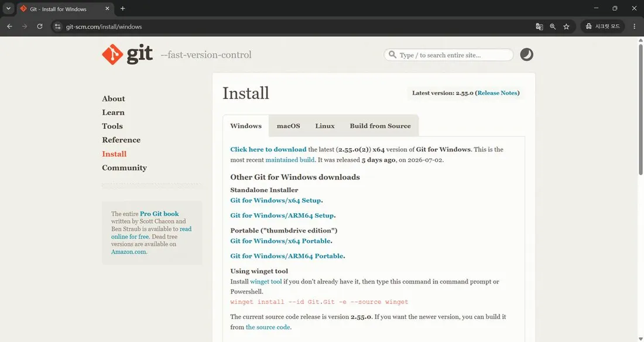This screenshot has height=342, width=644.
Task: Open the incognito mode indicator button
Action: [x=602, y=26]
